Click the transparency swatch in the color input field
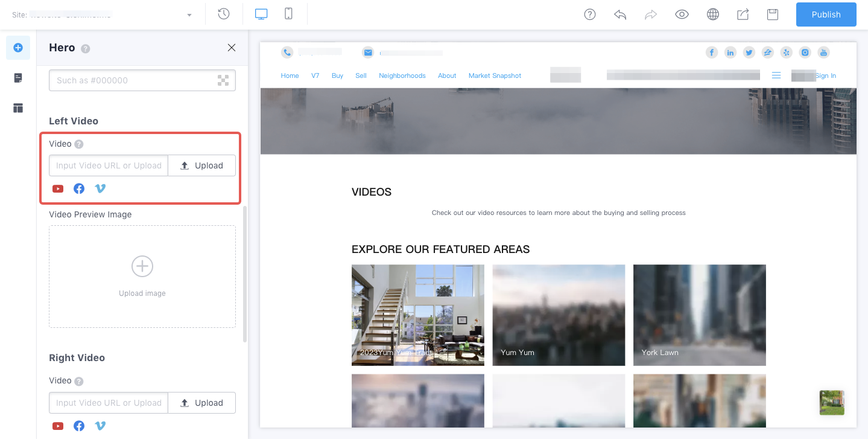Image resolution: width=868 pixels, height=439 pixels. (x=223, y=80)
